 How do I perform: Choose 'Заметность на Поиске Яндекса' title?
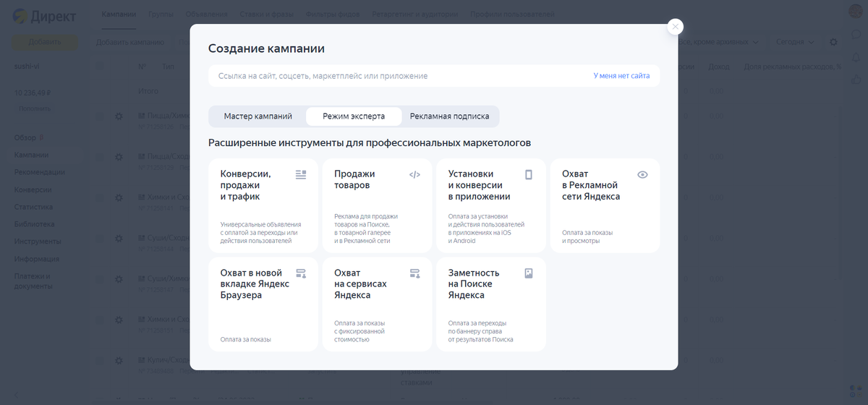coord(474,283)
